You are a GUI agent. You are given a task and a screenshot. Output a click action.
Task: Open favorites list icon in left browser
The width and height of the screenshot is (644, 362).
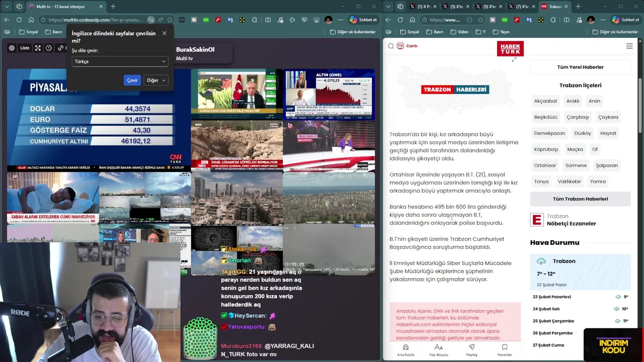(x=292, y=20)
